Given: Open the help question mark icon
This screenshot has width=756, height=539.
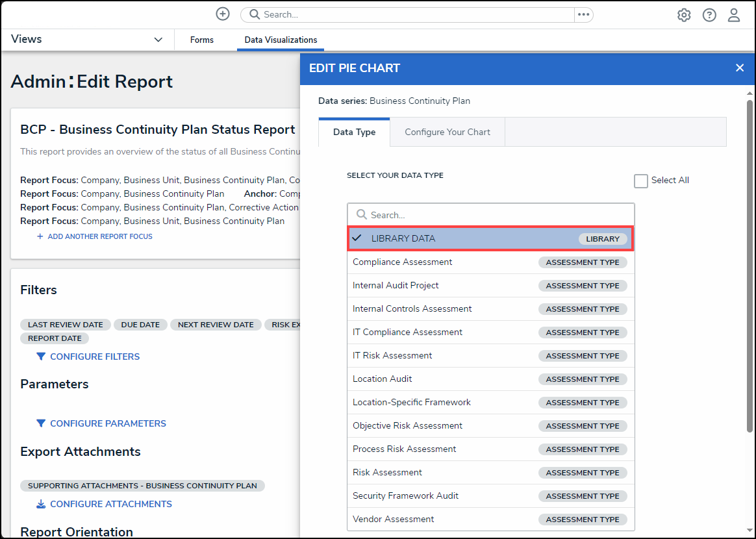Looking at the screenshot, I should (709, 15).
